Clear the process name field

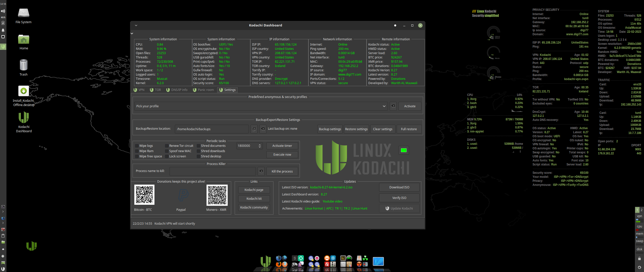click(x=261, y=171)
